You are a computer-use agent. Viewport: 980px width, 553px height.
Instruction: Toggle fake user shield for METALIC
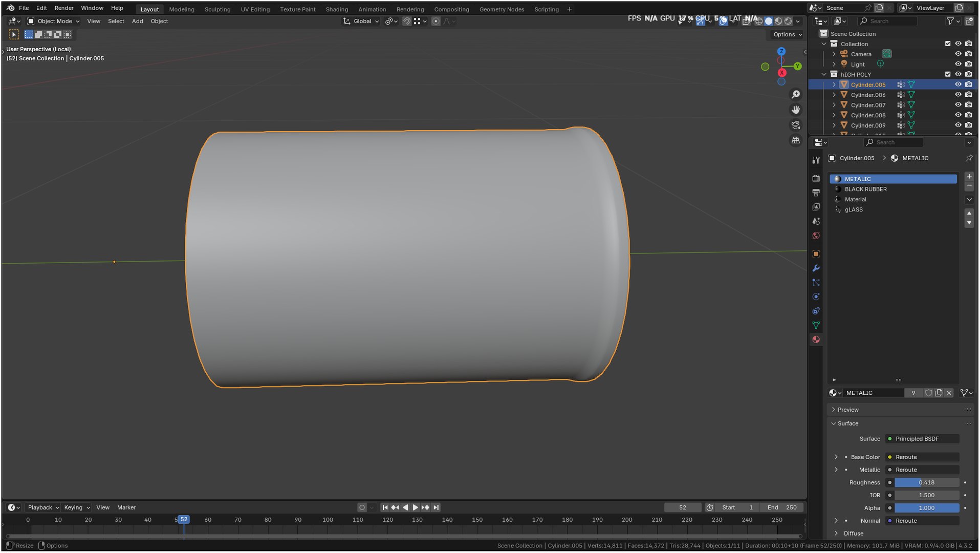[x=928, y=393]
